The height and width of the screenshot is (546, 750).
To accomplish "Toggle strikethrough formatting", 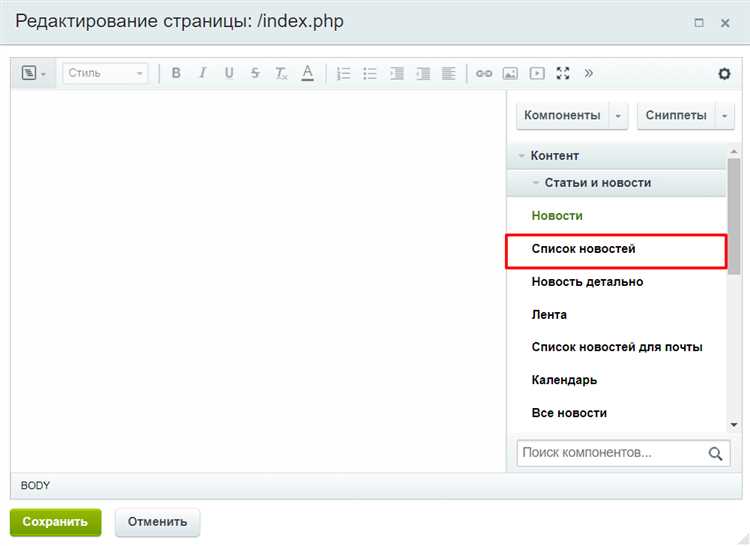I will point(255,73).
